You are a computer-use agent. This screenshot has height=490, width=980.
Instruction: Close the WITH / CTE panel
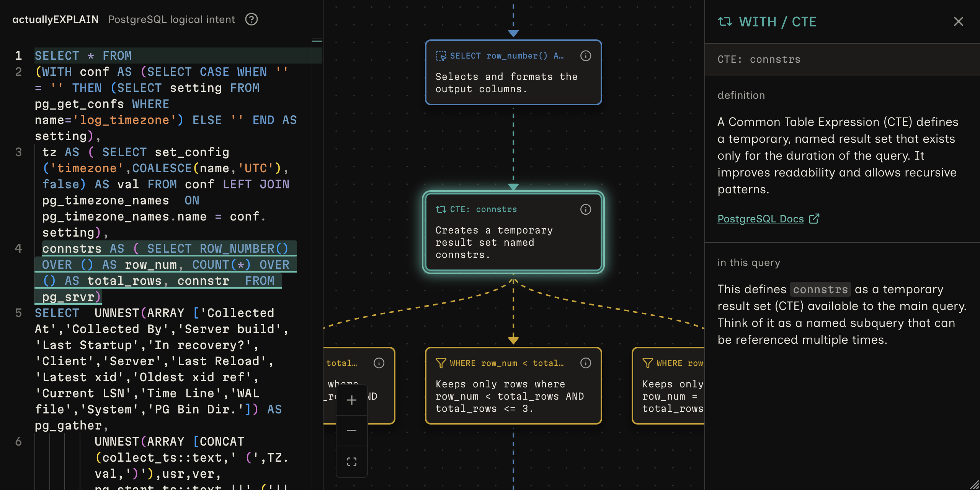[958, 21]
